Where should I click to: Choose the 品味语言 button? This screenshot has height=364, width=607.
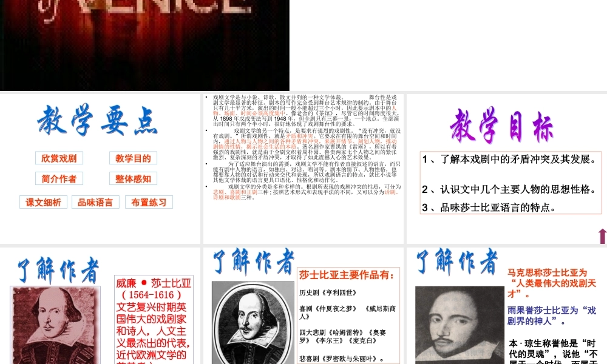click(x=95, y=202)
